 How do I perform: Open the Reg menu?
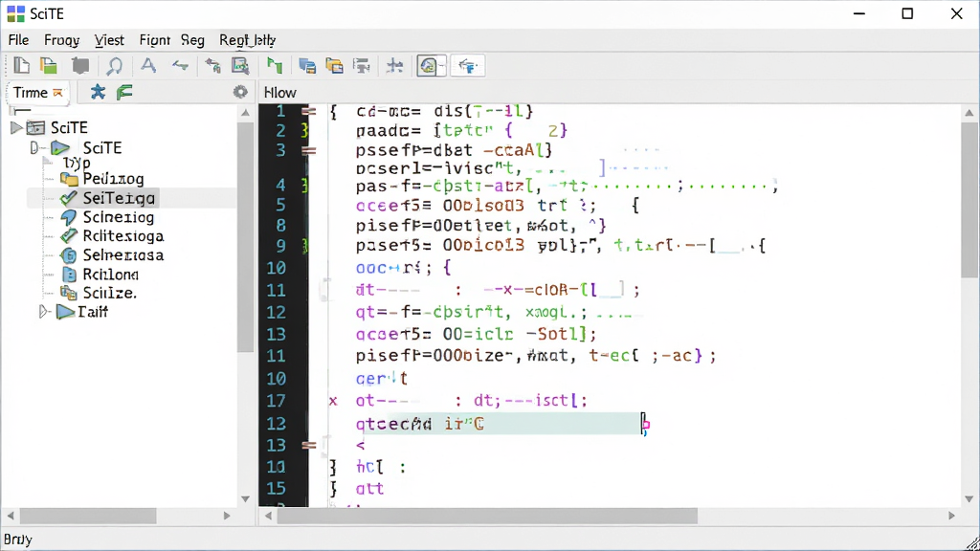192,40
